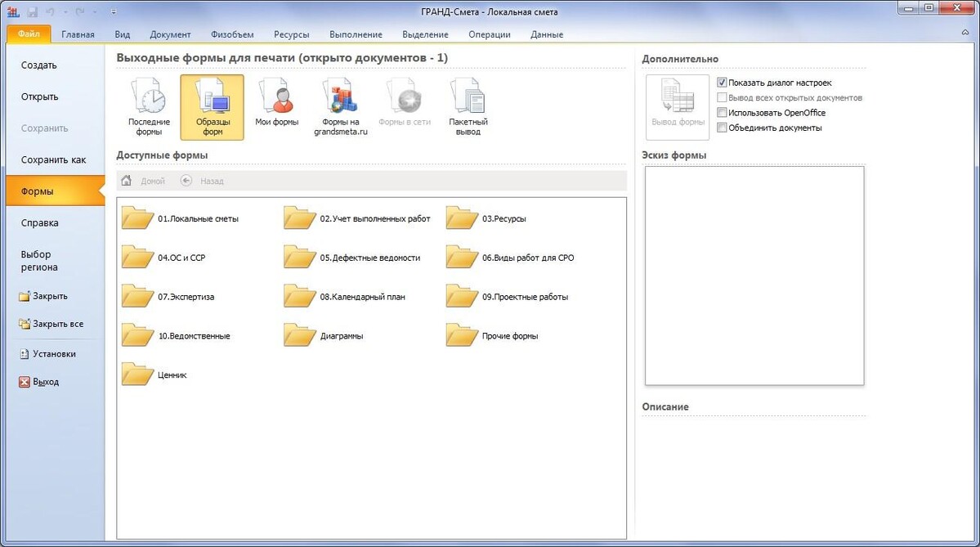Open Выбор региона in the sidebar
The height and width of the screenshot is (547, 980).
tap(55, 261)
